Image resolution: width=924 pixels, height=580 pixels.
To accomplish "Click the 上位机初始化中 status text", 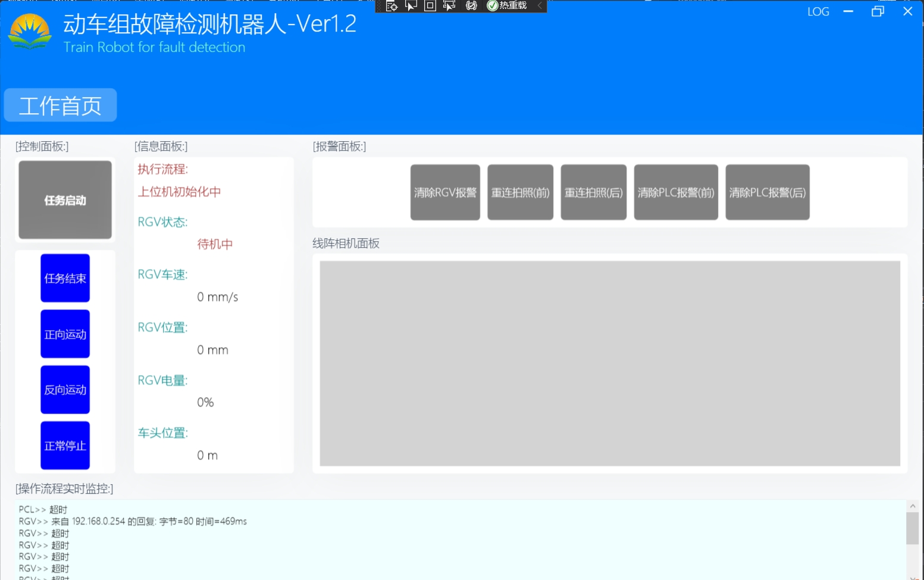I will pyautogui.click(x=180, y=192).
